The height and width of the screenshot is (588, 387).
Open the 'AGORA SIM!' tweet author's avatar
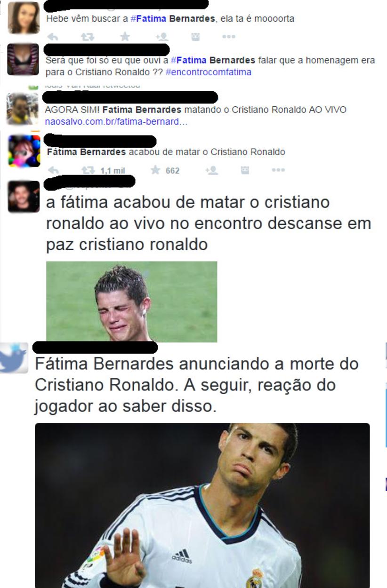pos(23,109)
